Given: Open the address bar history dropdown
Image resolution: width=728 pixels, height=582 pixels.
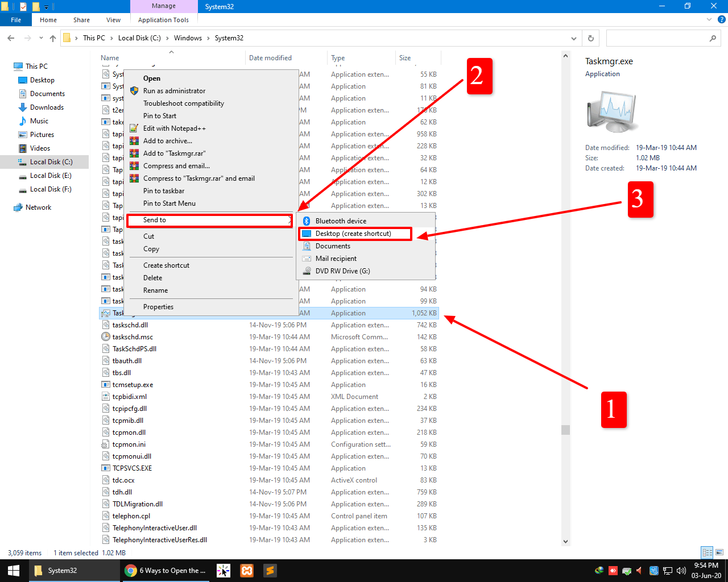Looking at the screenshot, I should [574, 38].
